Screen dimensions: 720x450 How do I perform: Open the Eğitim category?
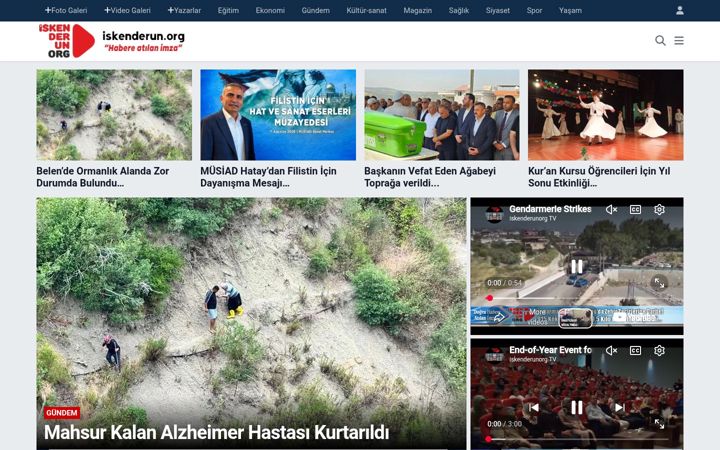(x=228, y=10)
